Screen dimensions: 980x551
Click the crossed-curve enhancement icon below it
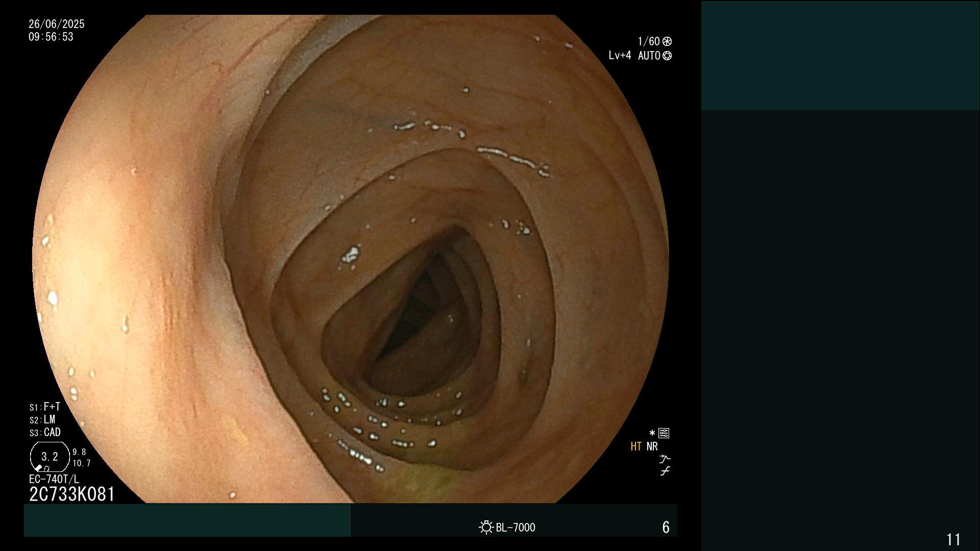[665, 471]
